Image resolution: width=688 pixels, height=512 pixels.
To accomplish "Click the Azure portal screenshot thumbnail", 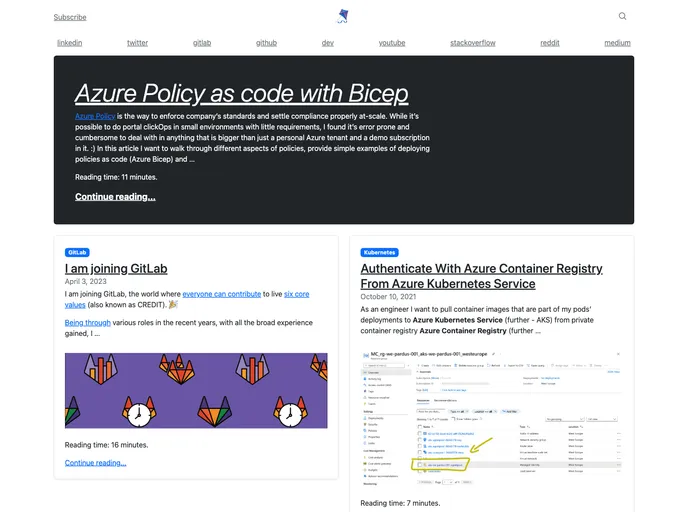I will click(x=491, y=418).
